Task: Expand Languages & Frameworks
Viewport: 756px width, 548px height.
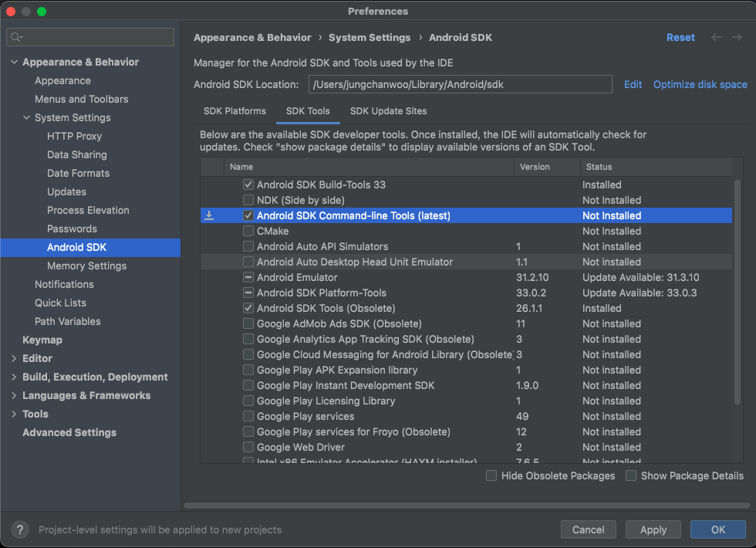Action: tap(14, 395)
